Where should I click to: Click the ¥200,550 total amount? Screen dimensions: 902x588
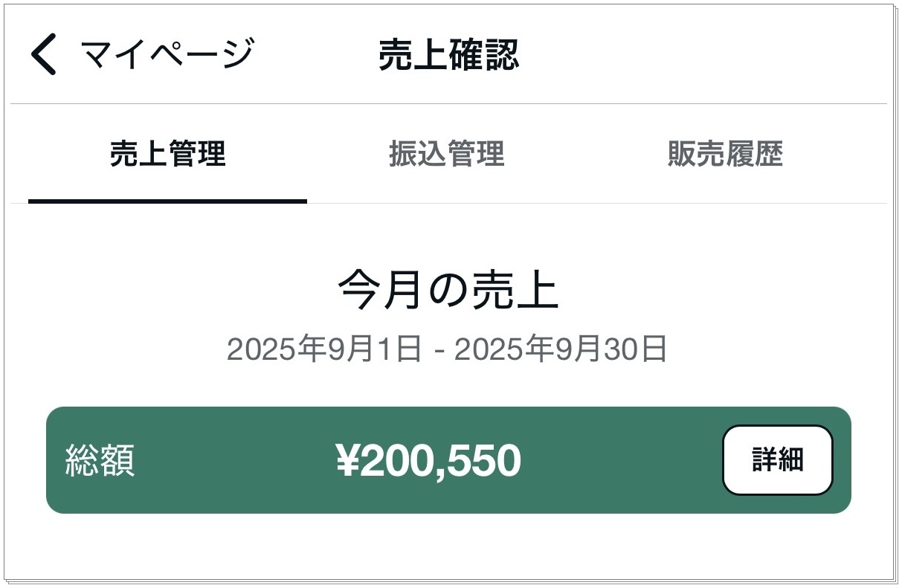[428, 461]
